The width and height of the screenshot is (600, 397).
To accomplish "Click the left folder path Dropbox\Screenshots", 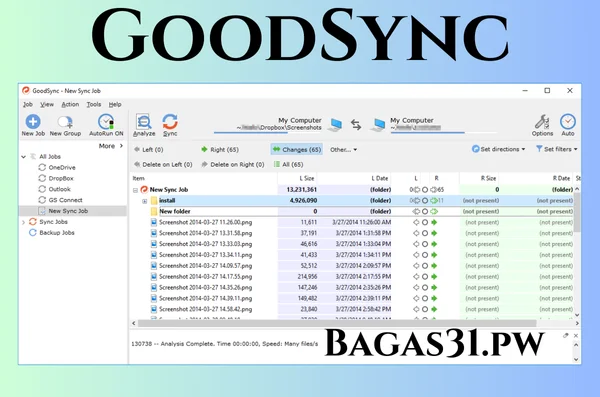I will click(x=279, y=127).
